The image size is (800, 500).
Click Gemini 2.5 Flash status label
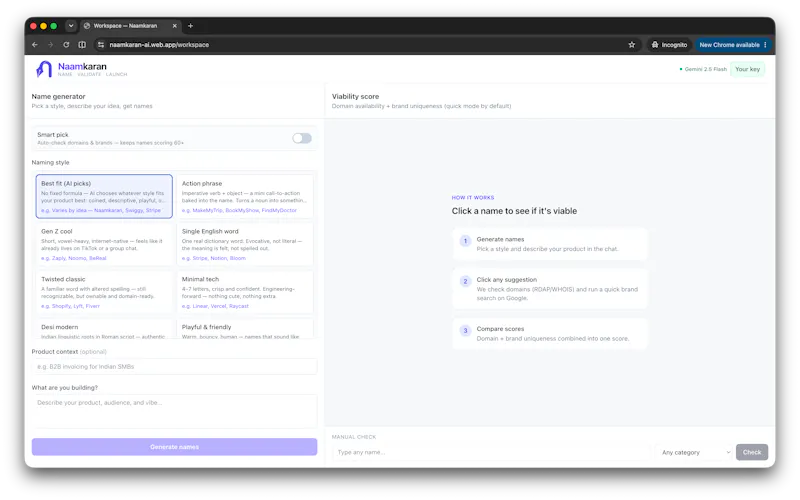[x=703, y=69]
